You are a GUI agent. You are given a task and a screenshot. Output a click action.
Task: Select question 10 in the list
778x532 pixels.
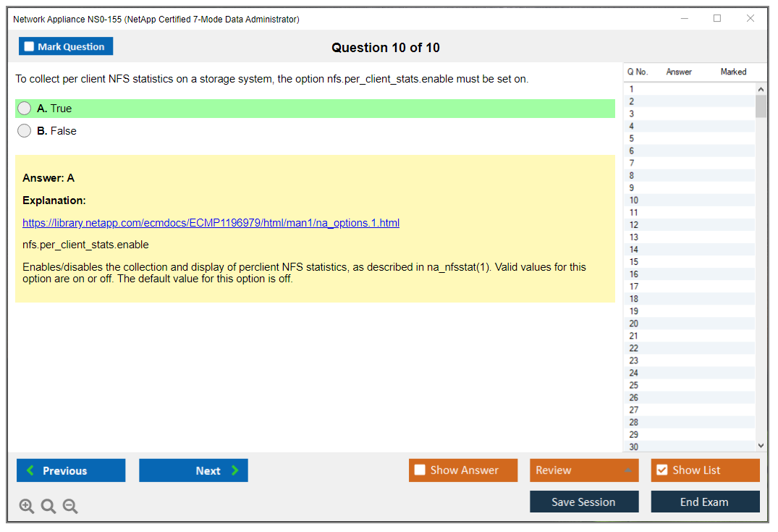point(634,200)
